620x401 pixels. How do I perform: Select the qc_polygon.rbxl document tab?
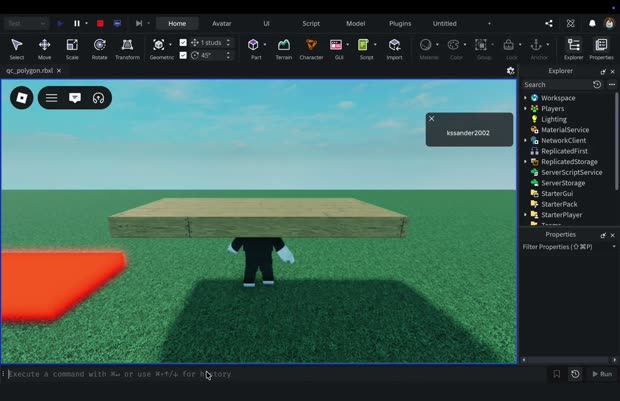point(30,70)
